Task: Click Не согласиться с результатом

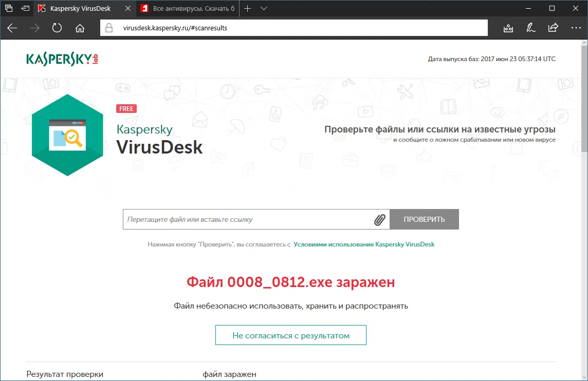Action: (x=290, y=335)
